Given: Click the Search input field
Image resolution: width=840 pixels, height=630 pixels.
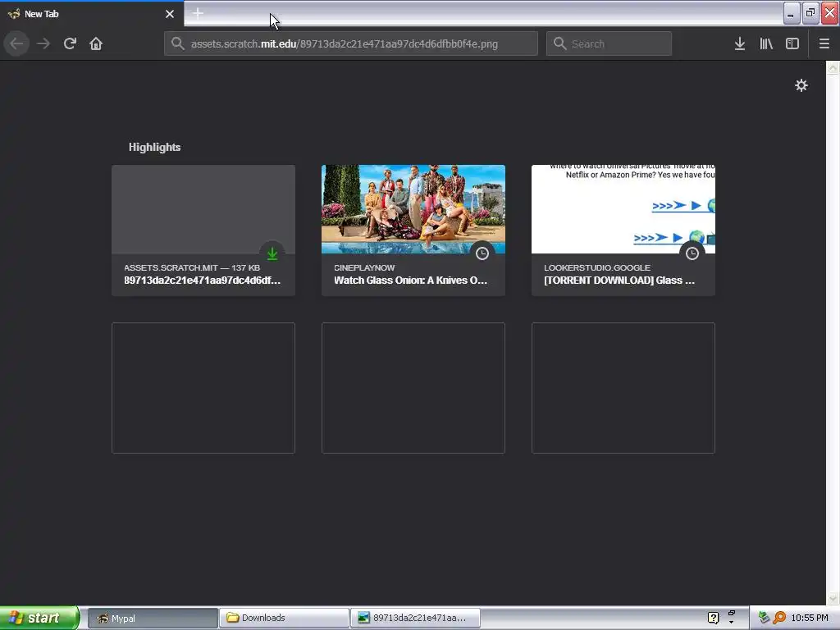Looking at the screenshot, I should (x=609, y=43).
